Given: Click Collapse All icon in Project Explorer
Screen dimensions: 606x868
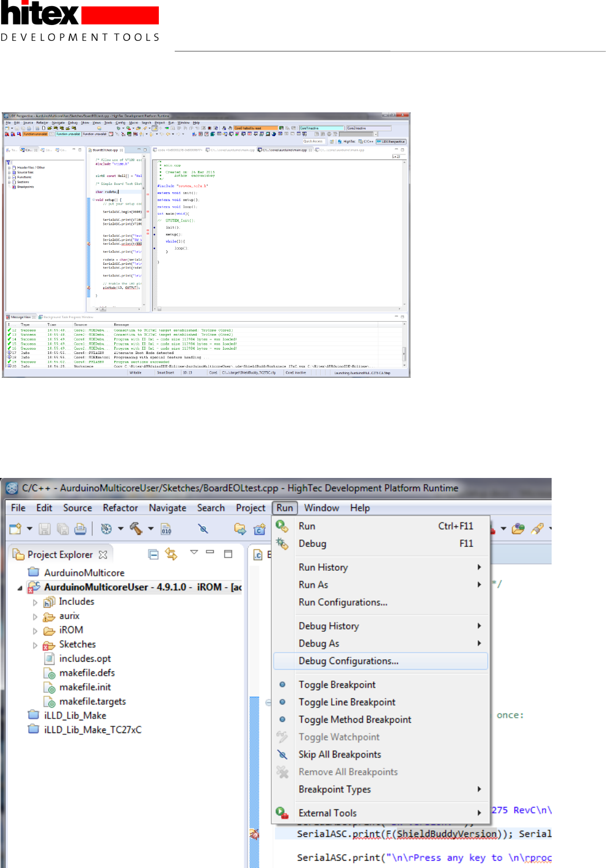Looking at the screenshot, I should click(x=153, y=554).
